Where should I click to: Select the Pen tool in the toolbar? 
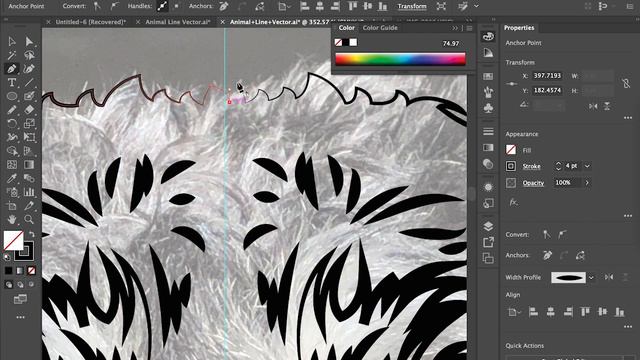12,69
